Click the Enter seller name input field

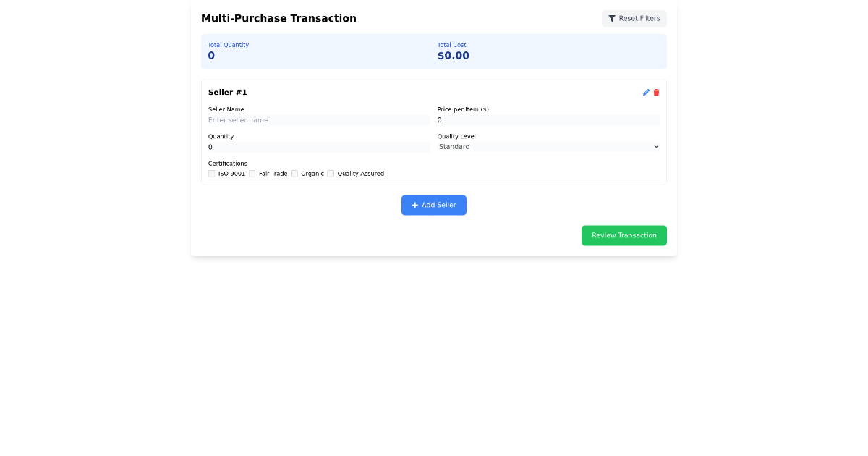click(x=318, y=119)
